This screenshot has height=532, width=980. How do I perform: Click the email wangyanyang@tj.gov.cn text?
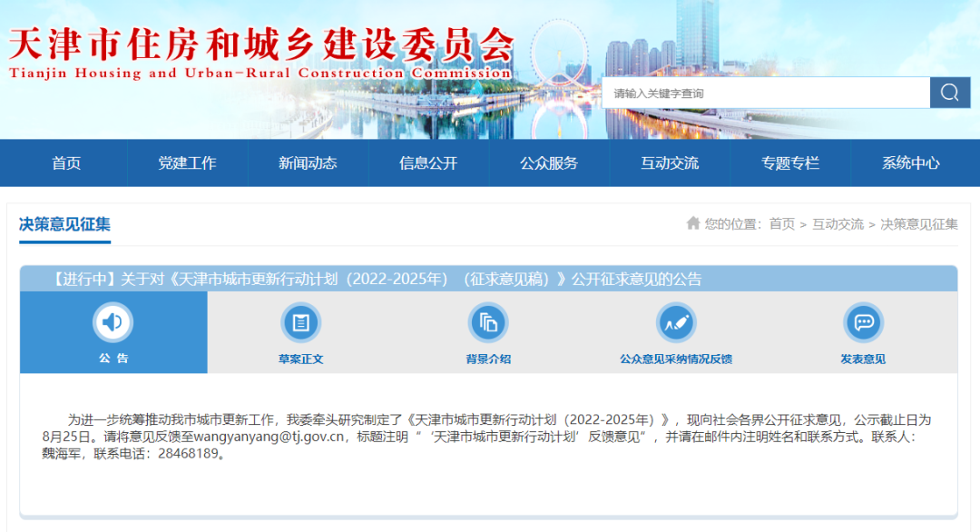[269, 437]
